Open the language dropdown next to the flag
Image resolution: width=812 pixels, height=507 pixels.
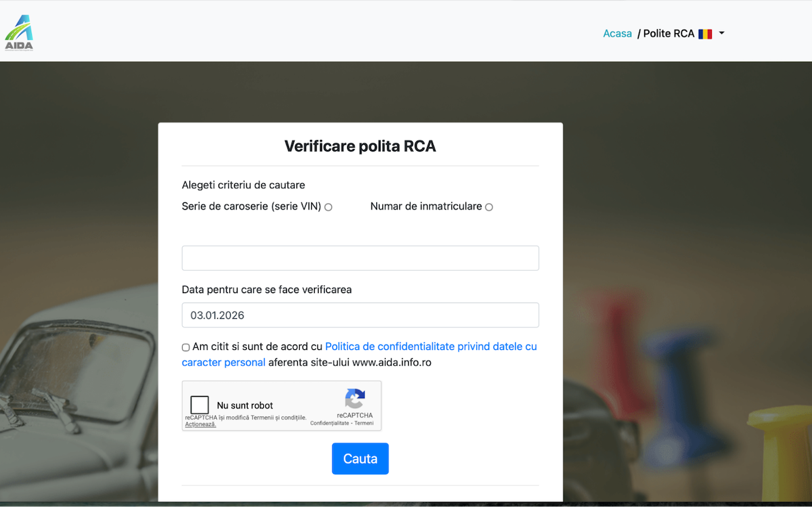click(x=722, y=33)
